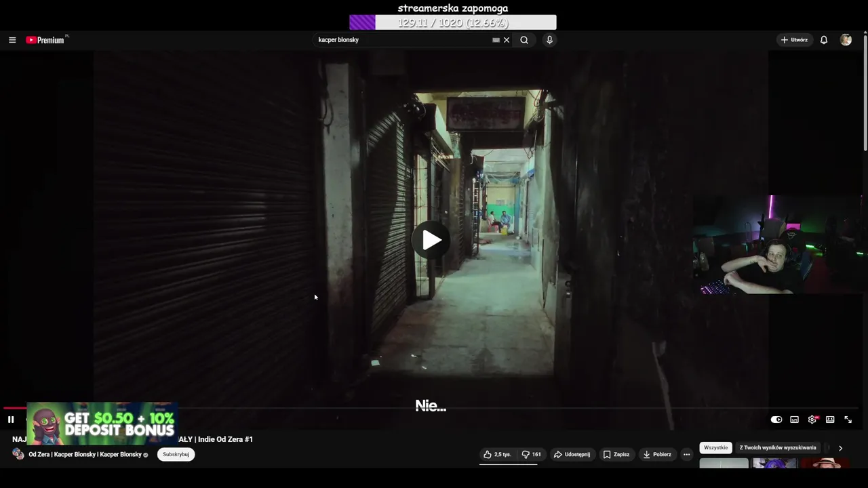Play the video using center play button
The width and height of the screenshot is (868, 488).
[431, 240]
